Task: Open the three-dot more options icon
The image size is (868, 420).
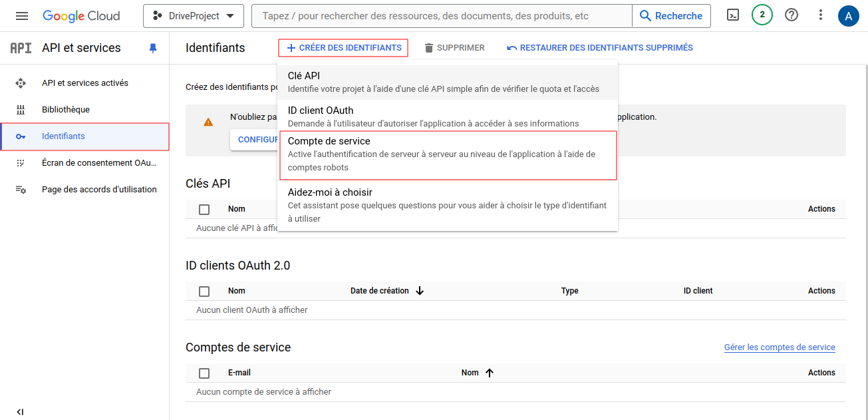Action: [820, 14]
